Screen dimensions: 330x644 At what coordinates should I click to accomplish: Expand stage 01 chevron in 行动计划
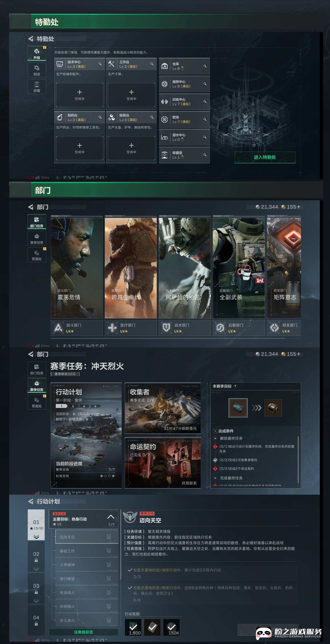point(36,537)
